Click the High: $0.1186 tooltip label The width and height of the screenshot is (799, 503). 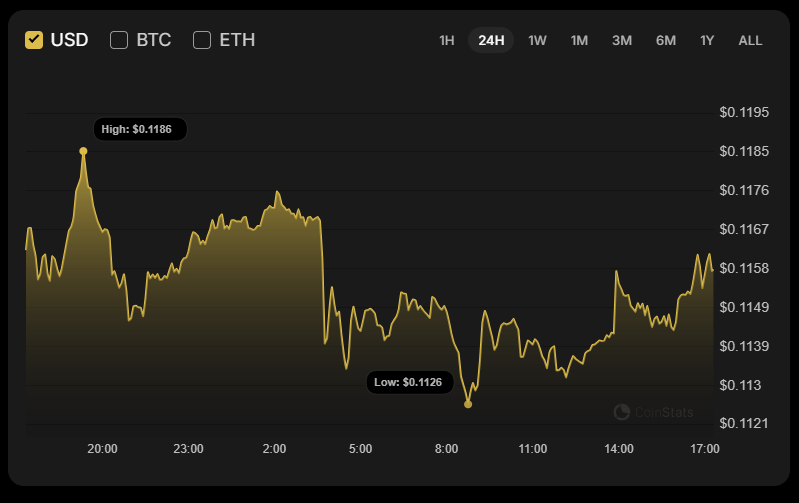140,129
